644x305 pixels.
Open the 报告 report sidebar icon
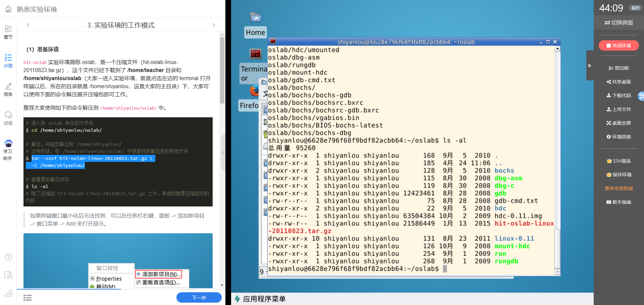8,89
